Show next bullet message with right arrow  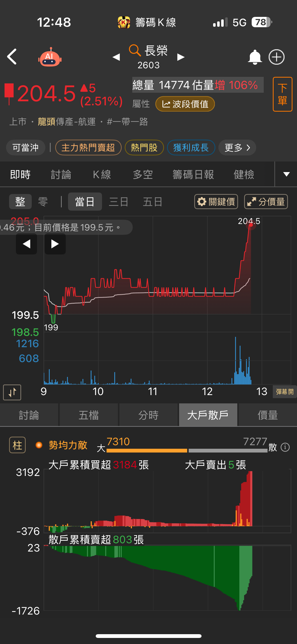[x=55, y=244]
